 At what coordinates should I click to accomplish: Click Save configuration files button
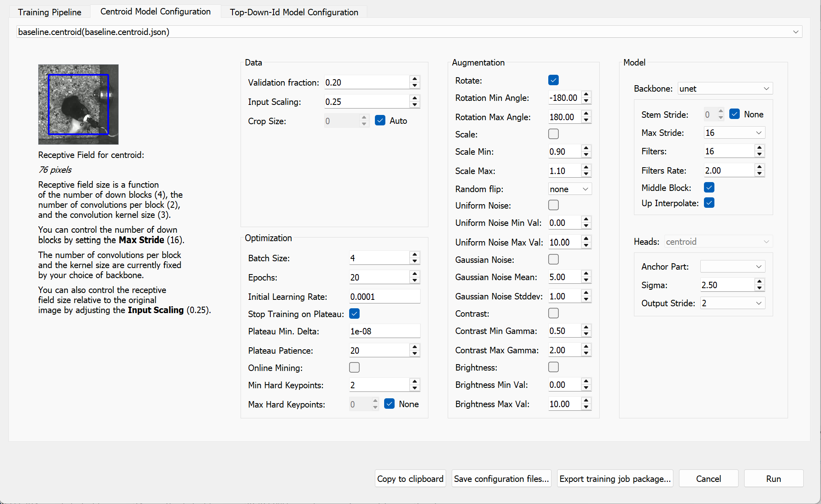501,479
